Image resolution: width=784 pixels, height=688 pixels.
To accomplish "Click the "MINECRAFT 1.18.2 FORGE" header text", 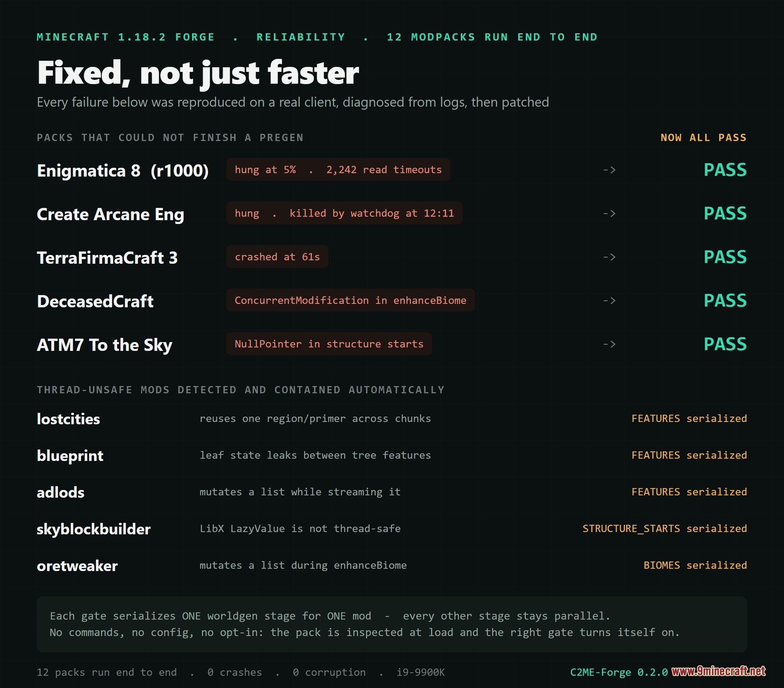I will pyautogui.click(x=126, y=37).
